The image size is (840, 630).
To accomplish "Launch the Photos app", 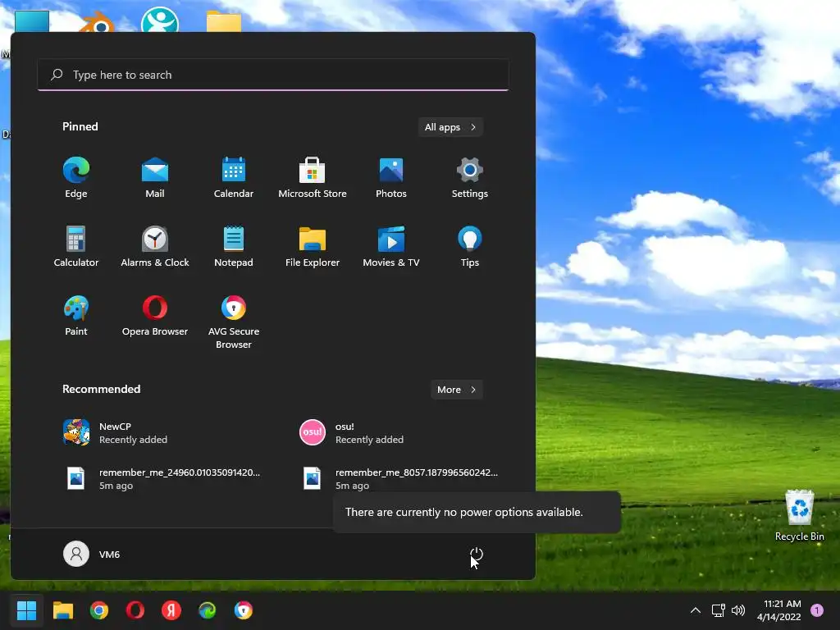I will pyautogui.click(x=391, y=177).
